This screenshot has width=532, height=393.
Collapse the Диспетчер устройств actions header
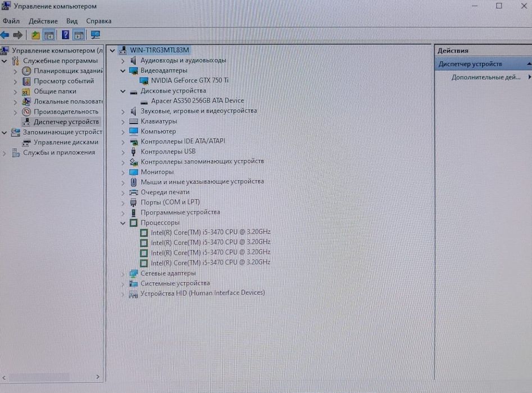(529, 64)
